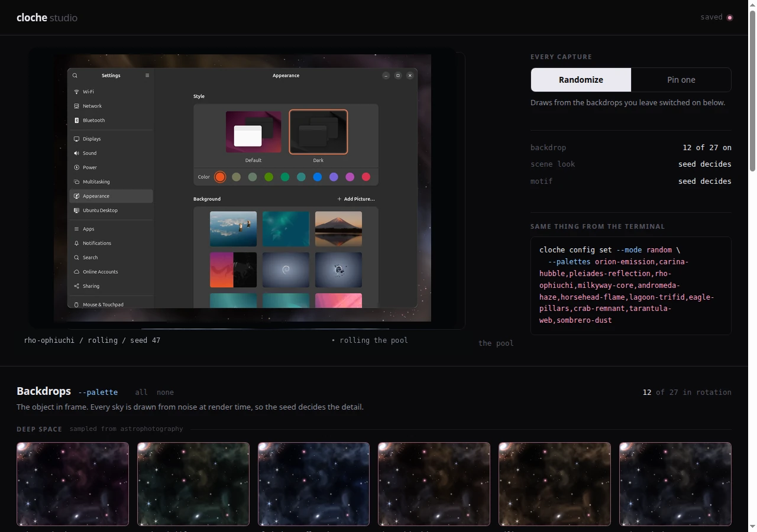
Task: Click the plus icon beside Add Picture
Action: click(x=339, y=199)
